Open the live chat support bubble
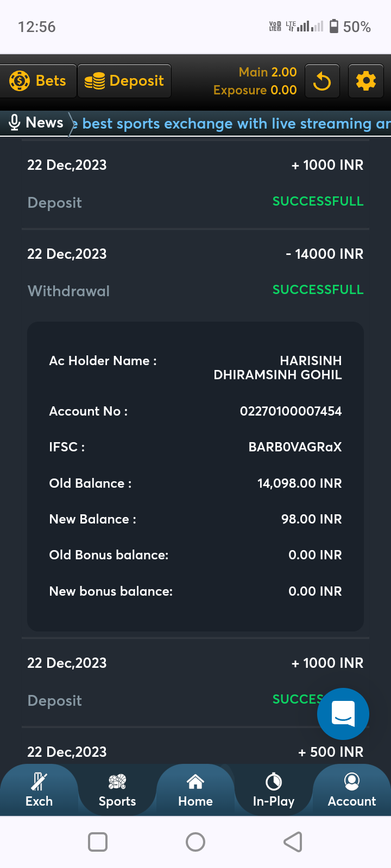This screenshot has width=391, height=868. point(343,713)
